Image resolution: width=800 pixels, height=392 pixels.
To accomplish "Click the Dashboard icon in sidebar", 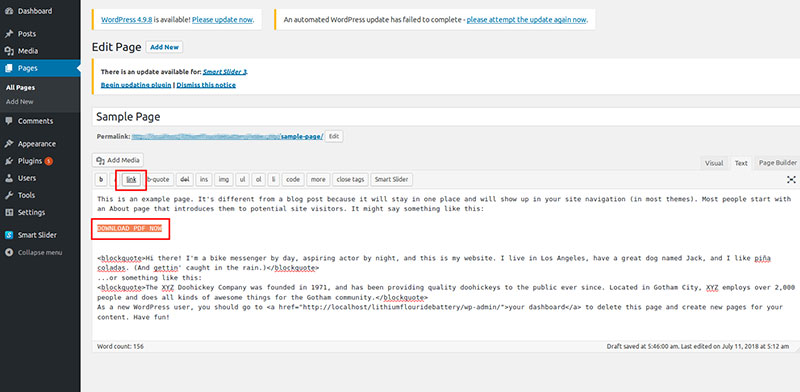I will pos(9,11).
